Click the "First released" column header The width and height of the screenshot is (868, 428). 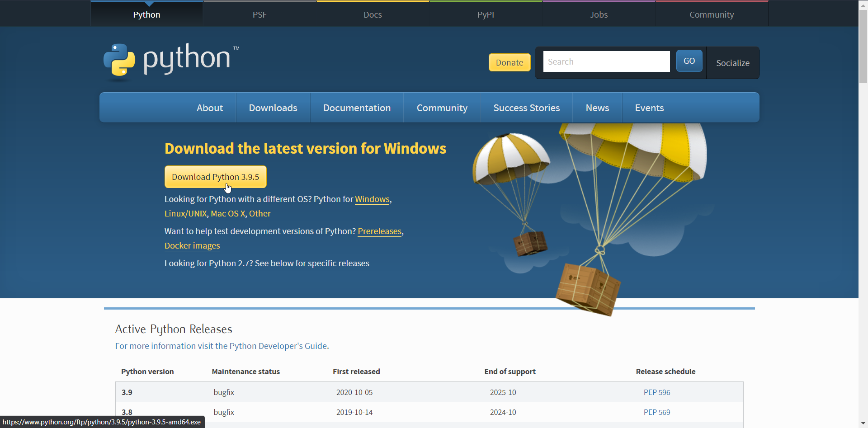356,372
